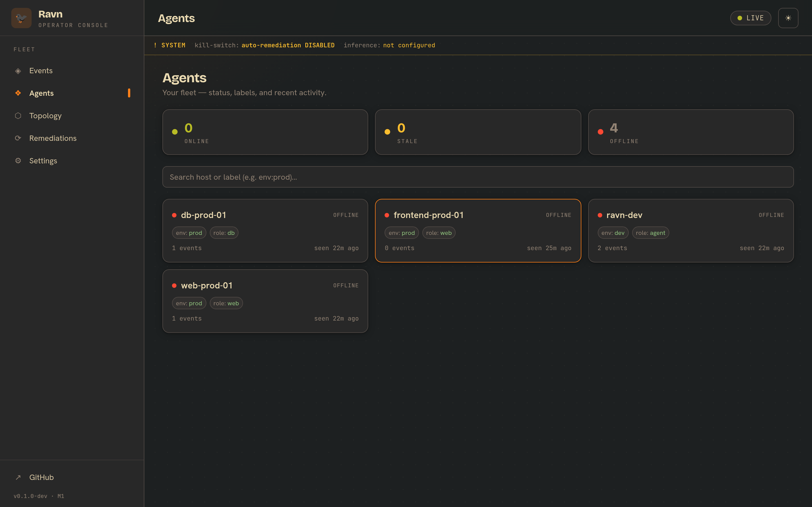Open the ravn-dev agent card

pos(691,231)
